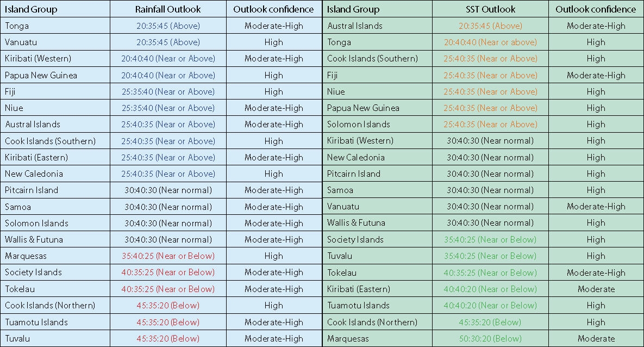Click Kiribati (Eastern)'s SST confidence cell
Viewport: 644px width, 347px height.
click(x=596, y=289)
